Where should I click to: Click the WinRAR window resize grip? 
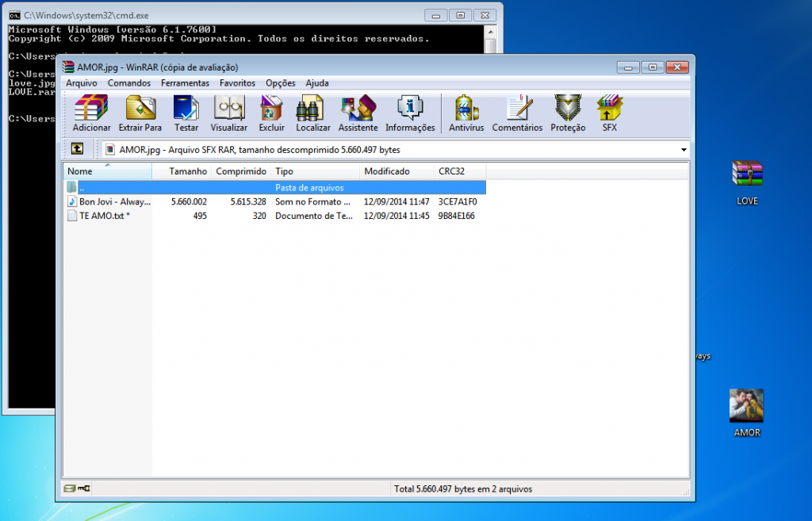(x=686, y=492)
